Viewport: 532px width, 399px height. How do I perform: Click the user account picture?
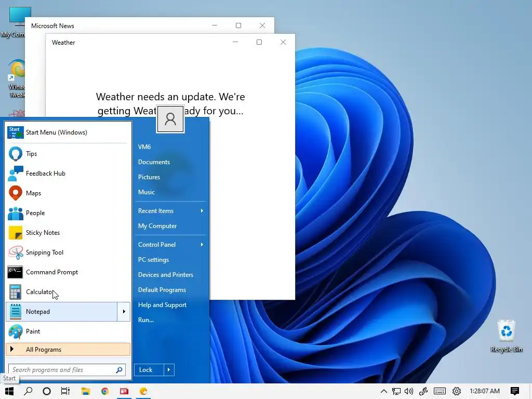[x=170, y=119]
